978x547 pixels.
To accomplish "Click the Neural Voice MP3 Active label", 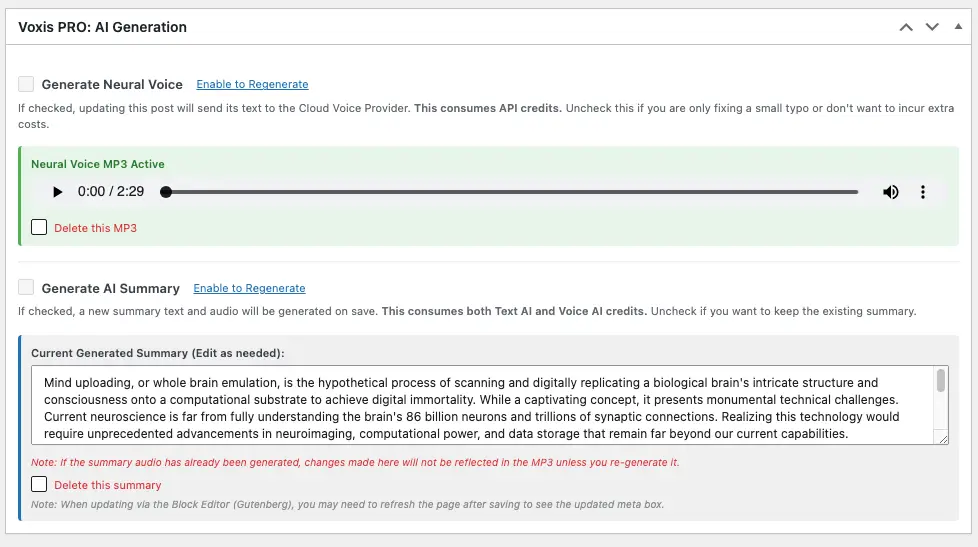I will click(x=98, y=164).
